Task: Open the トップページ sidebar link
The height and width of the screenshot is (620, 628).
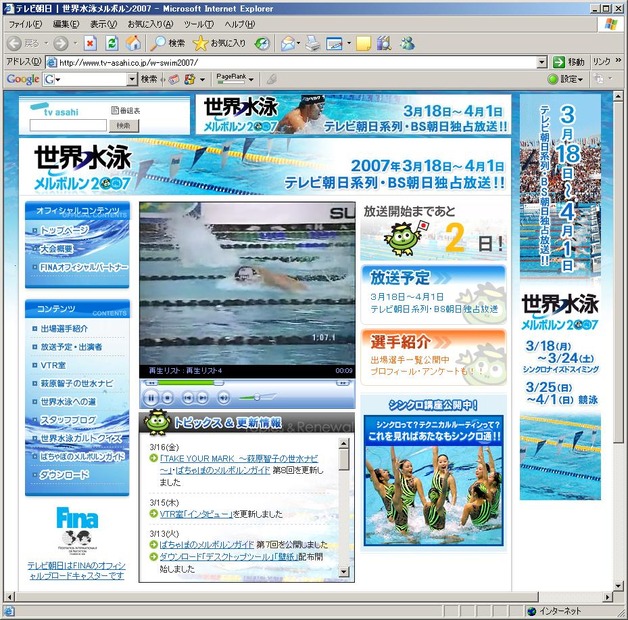Action: pos(64,230)
